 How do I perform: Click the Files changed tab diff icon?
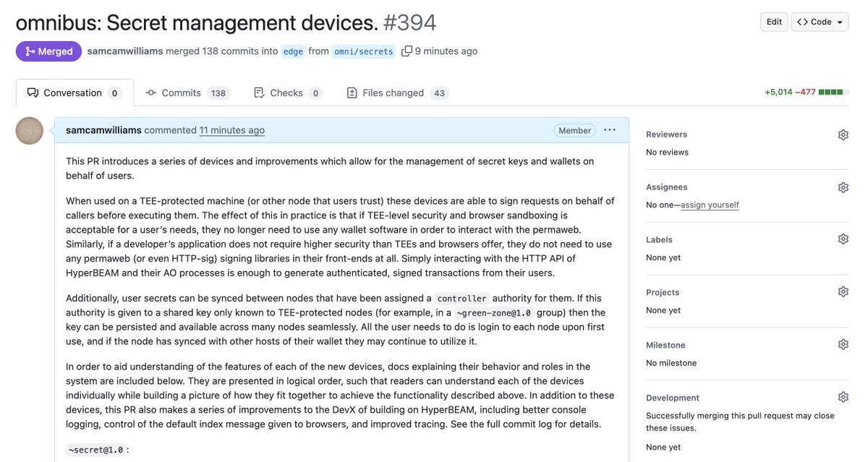(352, 93)
